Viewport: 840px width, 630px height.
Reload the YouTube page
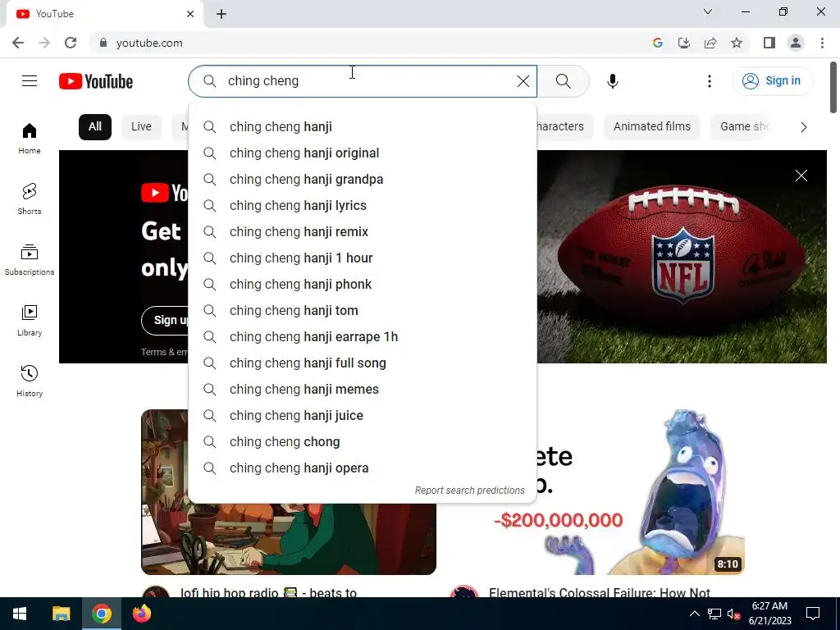click(71, 43)
